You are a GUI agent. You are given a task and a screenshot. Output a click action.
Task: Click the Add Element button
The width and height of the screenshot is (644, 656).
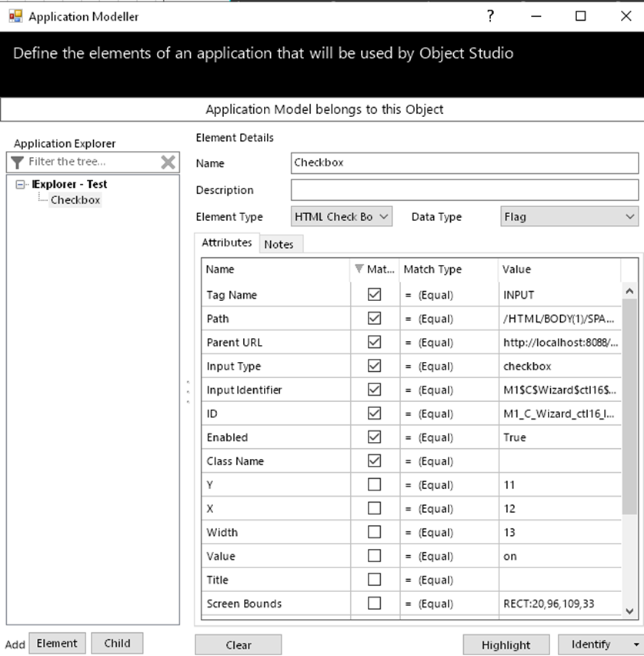point(57,644)
